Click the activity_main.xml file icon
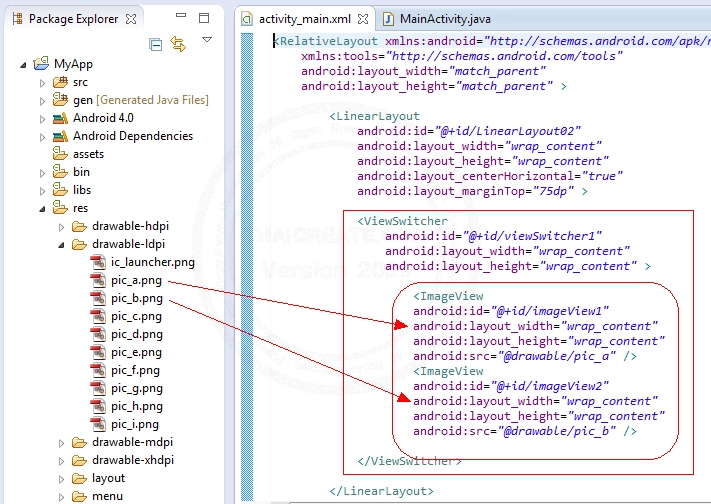 pyautogui.click(x=247, y=19)
